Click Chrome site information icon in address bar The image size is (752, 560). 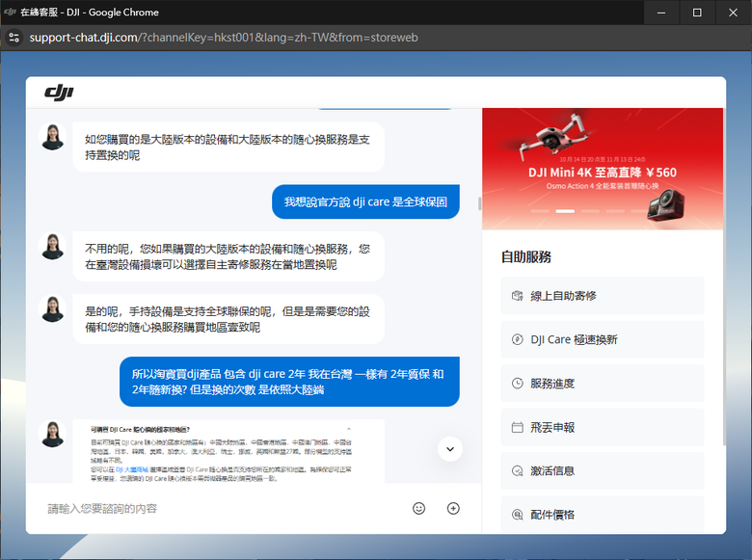coord(14,38)
